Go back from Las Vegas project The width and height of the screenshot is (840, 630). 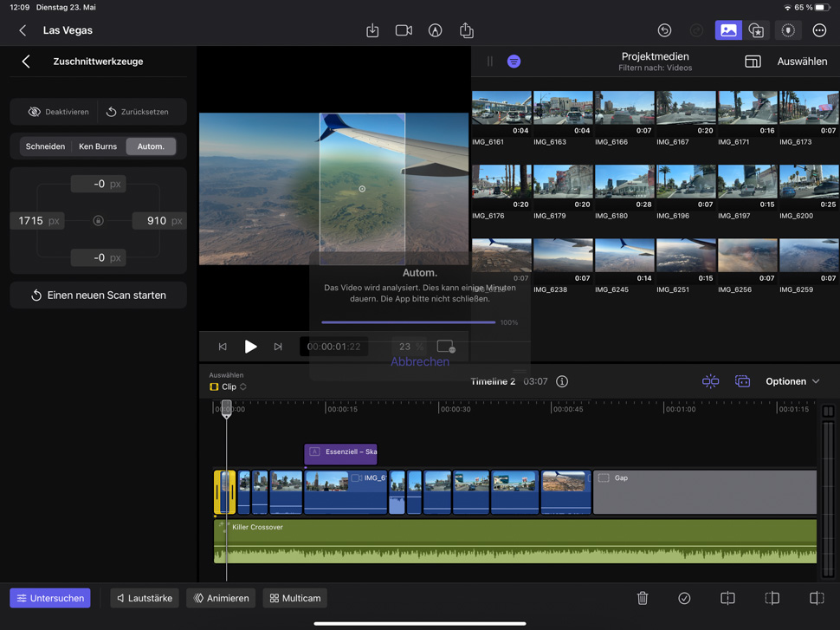pyautogui.click(x=23, y=30)
